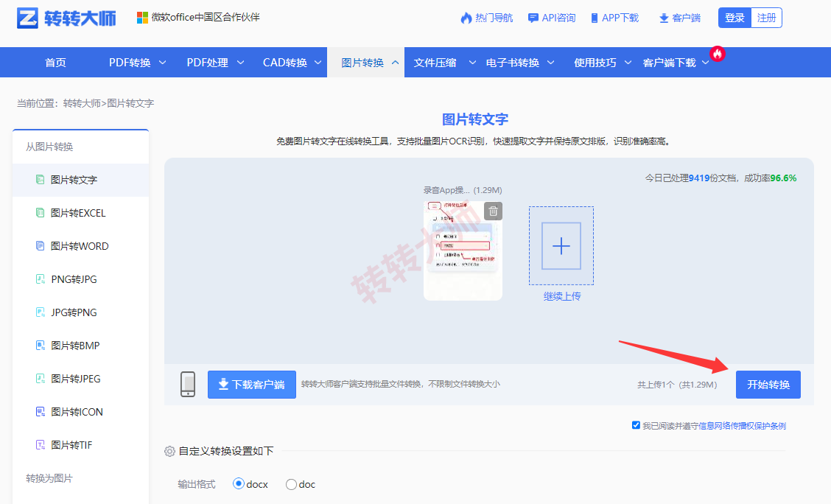The image size is (831, 504).
Task: Select 图片转WORD in the sidebar
Action: [x=80, y=246]
